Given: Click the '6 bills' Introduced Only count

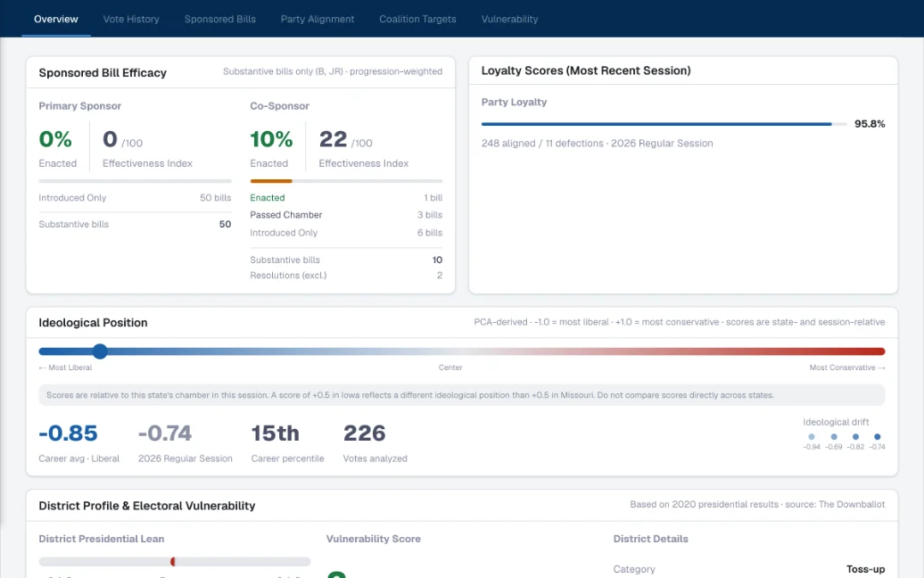Looking at the screenshot, I should point(430,233).
